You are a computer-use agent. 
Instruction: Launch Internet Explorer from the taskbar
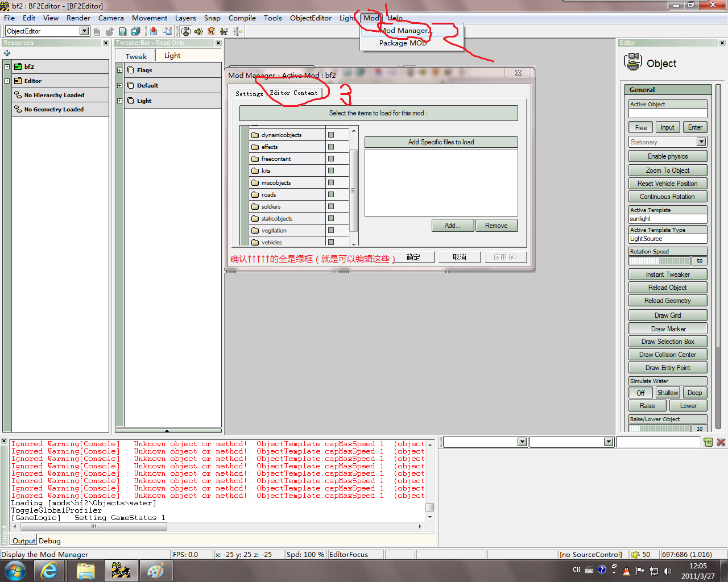49,570
